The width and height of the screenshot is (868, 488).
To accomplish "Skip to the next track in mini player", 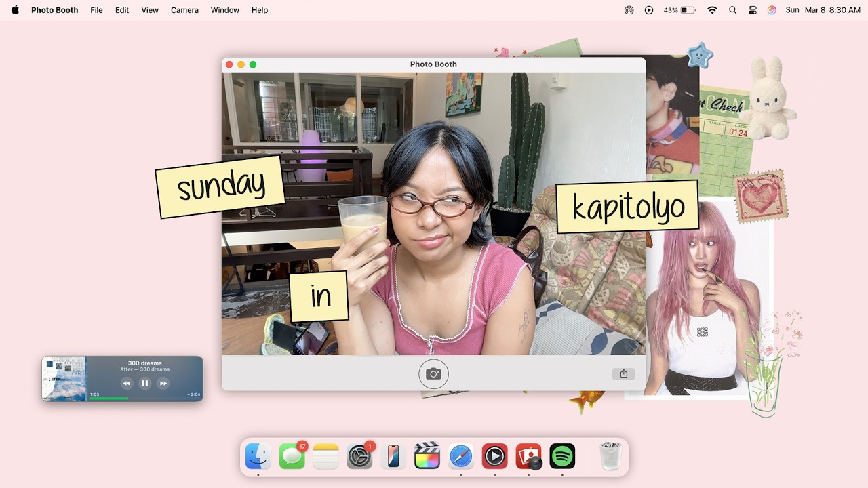I will coord(163,383).
